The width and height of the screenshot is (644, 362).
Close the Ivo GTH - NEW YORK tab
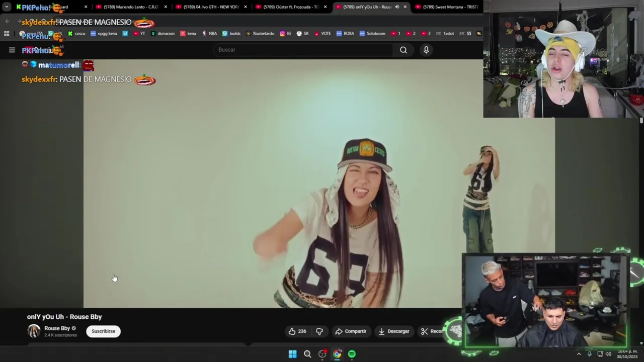[x=246, y=7]
